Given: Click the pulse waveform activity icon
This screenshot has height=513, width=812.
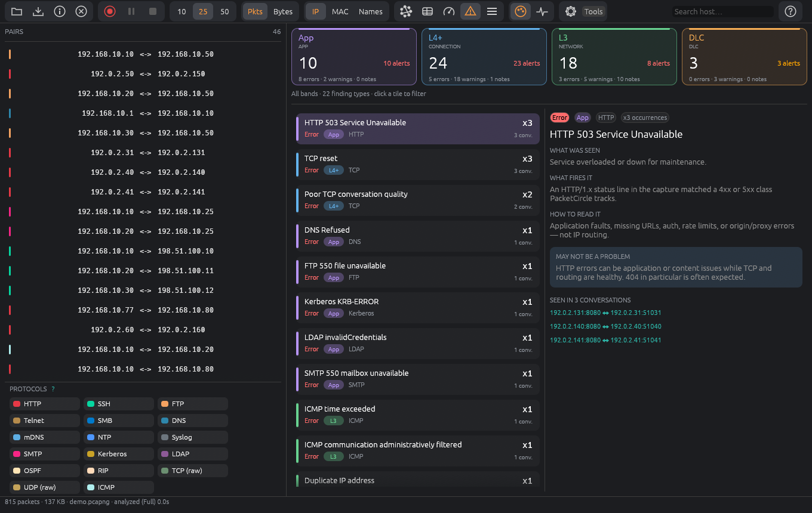Looking at the screenshot, I should pos(542,11).
